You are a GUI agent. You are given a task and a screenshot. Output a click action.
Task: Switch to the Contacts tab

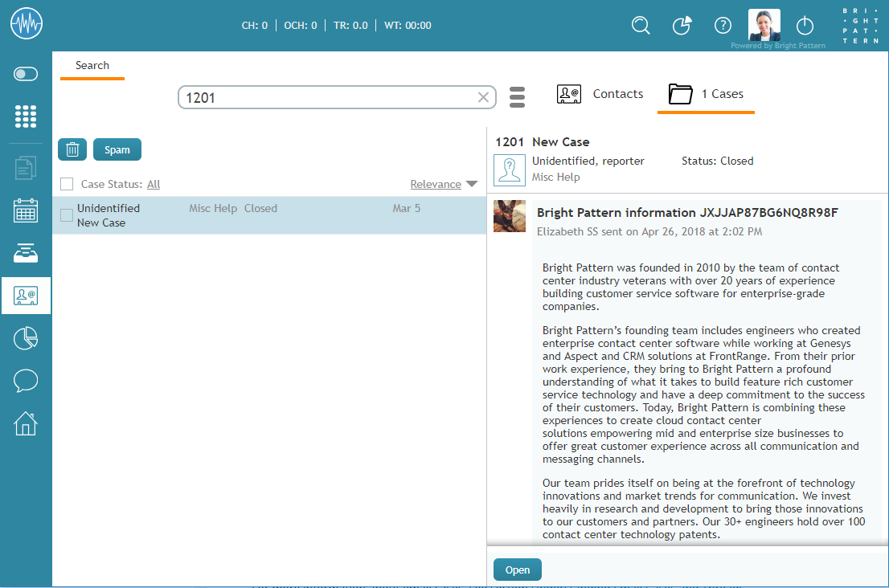600,94
